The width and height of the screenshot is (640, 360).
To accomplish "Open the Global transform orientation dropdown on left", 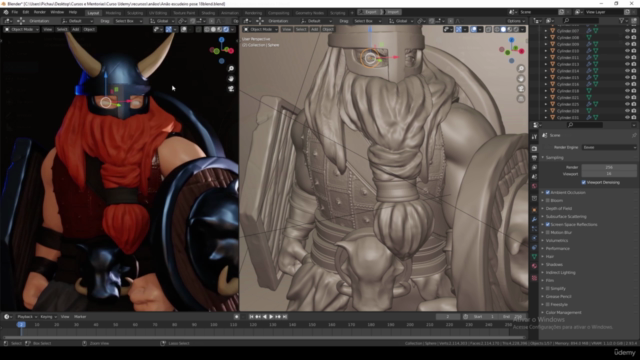I will click(161, 21).
